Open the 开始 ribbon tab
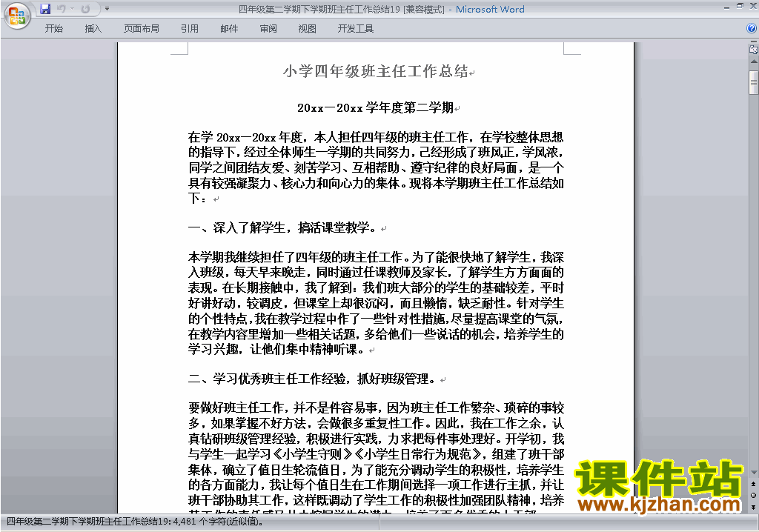The height and width of the screenshot is (532, 759). coord(53,29)
